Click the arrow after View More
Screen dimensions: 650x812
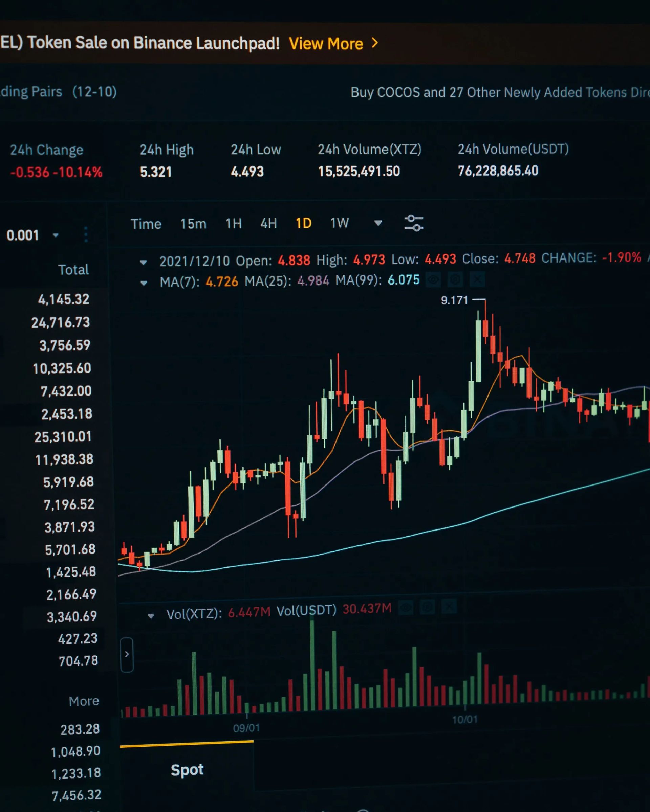coord(374,43)
